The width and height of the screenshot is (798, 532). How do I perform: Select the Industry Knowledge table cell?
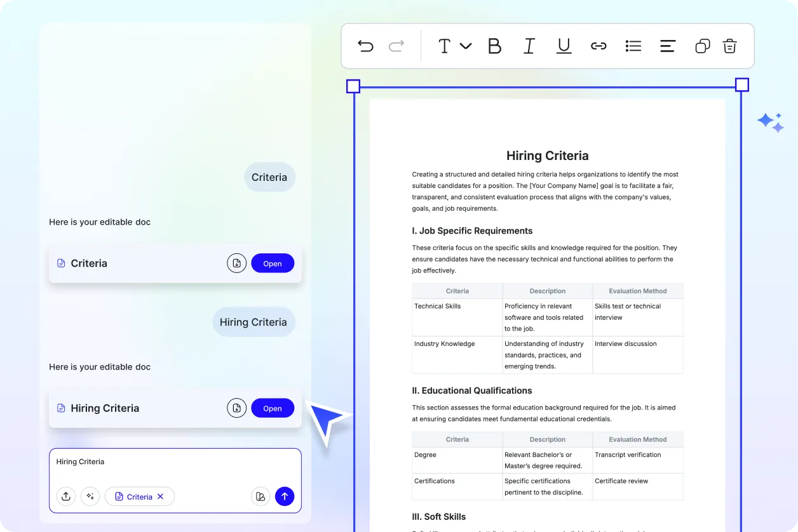457,355
